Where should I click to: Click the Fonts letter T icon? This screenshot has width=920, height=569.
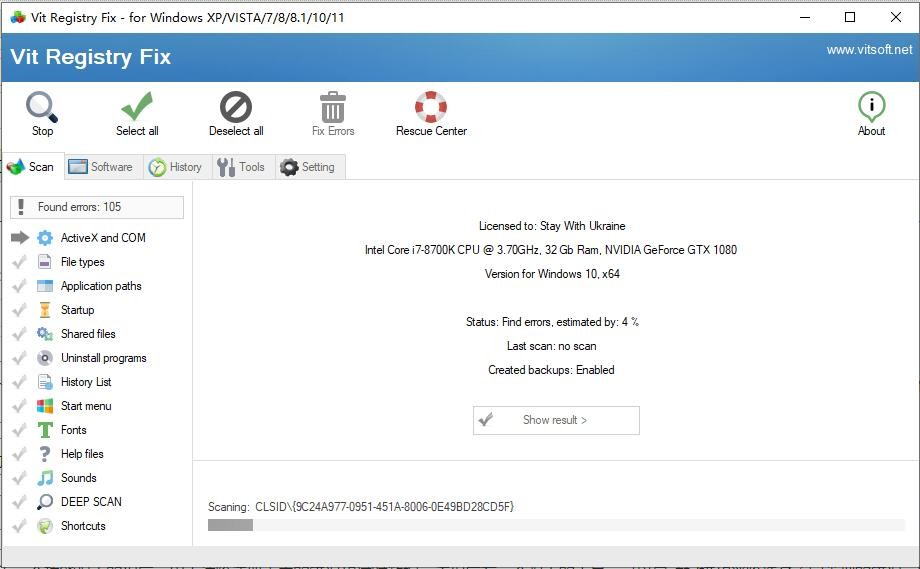(45, 430)
